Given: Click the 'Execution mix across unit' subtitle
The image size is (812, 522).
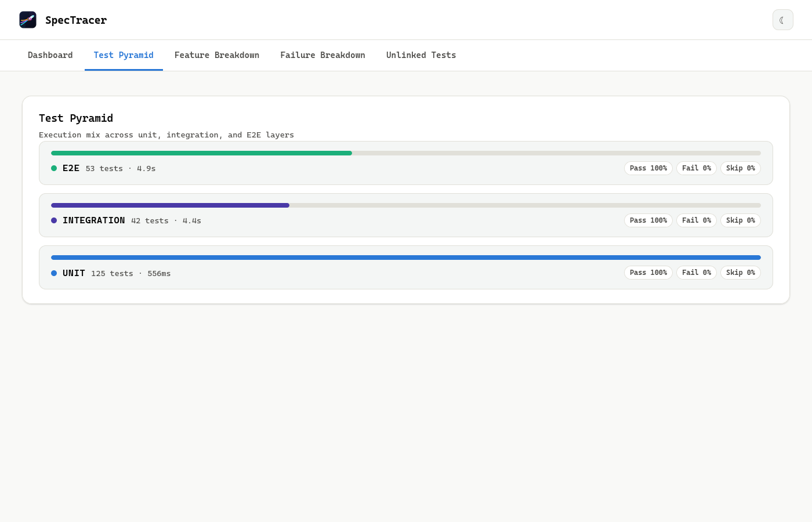Looking at the screenshot, I should [x=166, y=135].
